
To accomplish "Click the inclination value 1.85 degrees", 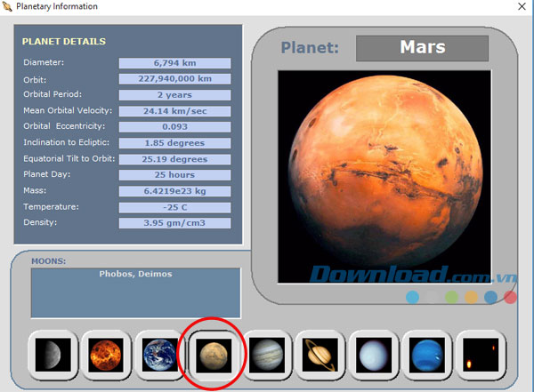I will (174, 143).
